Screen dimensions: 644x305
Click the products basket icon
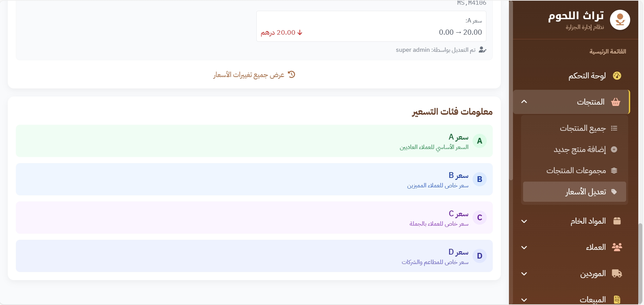tap(616, 102)
